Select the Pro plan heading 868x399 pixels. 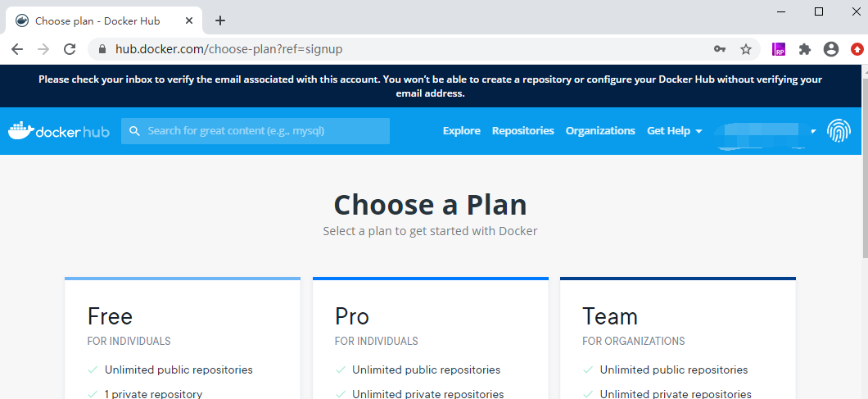351,316
